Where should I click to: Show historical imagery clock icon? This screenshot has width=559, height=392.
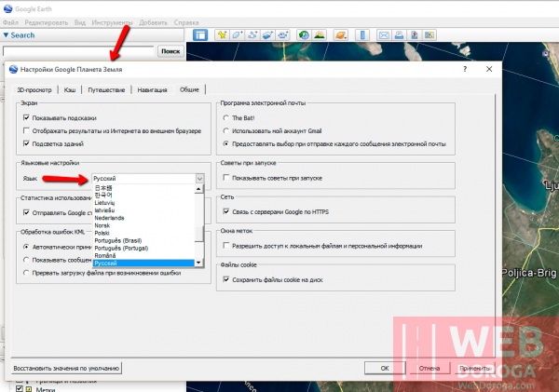pyautogui.click(x=304, y=35)
